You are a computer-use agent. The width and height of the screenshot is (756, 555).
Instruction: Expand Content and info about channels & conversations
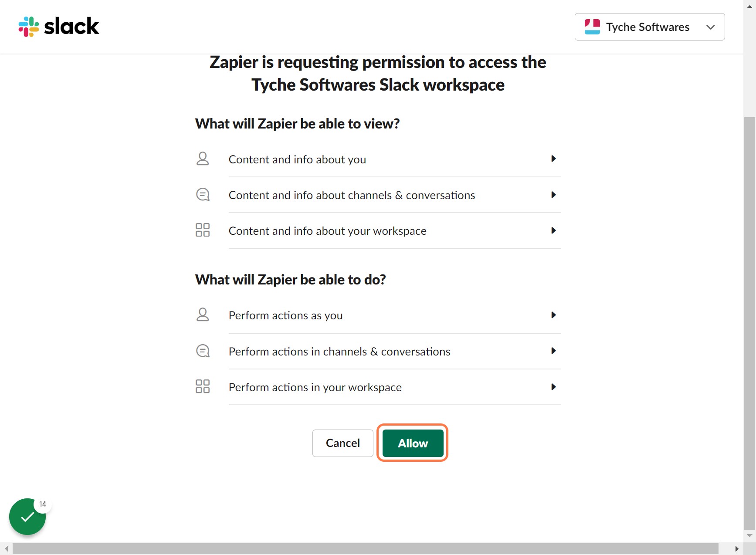click(x=553, y=195)
